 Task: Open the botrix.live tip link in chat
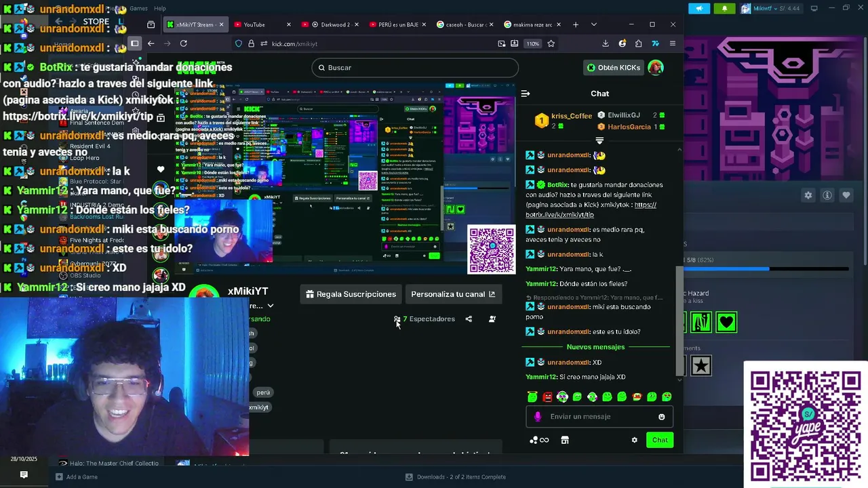[x=591, y=209]
